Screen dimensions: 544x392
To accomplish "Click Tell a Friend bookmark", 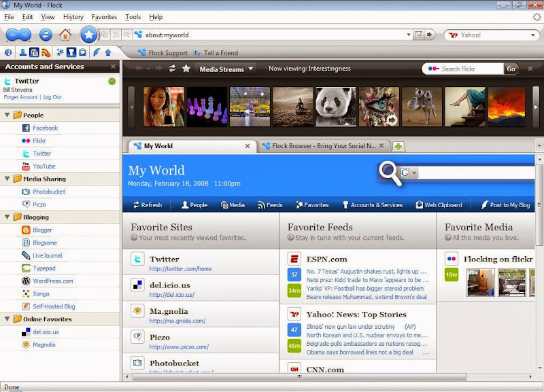I will point(216,53).
